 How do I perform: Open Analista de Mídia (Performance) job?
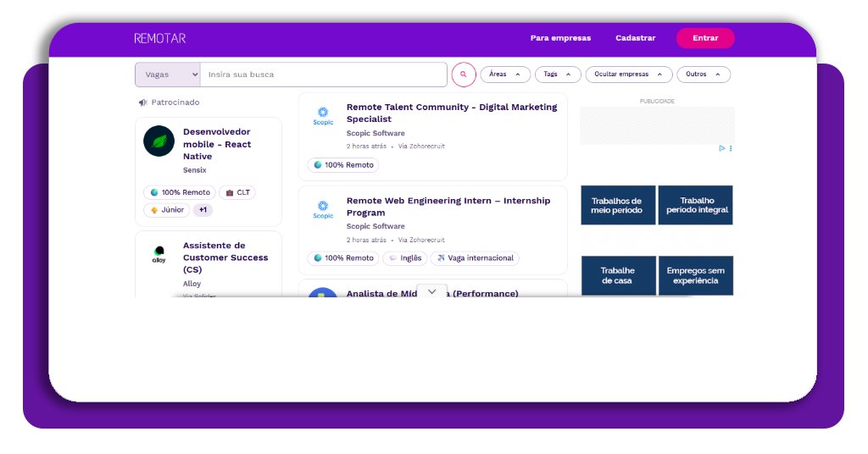432,293
